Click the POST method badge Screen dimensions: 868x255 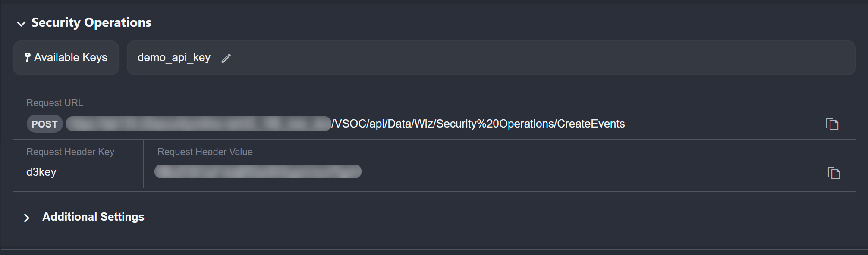click(x=44, y=124)
